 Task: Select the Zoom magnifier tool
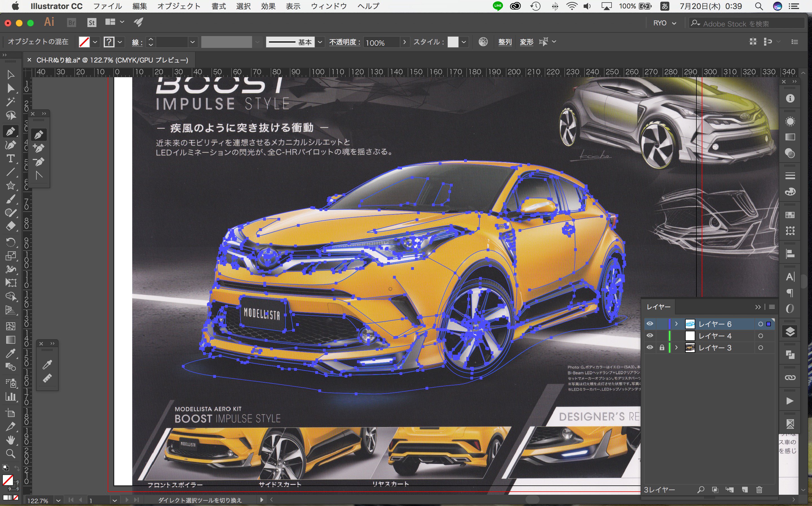tap(11, 454)
